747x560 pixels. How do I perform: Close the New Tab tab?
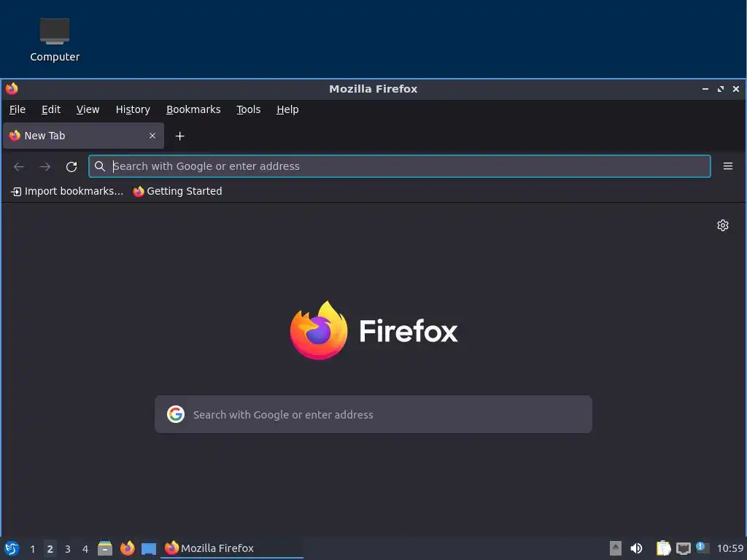pyautogui.click(x=152, y=136)
